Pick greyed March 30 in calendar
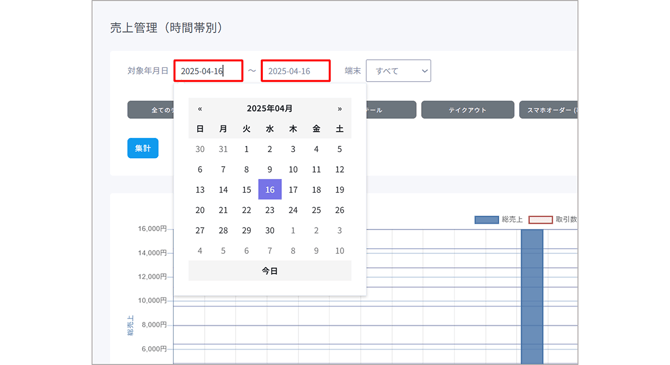The height and width of the screenshot is (365, 670). coord(200,149)
